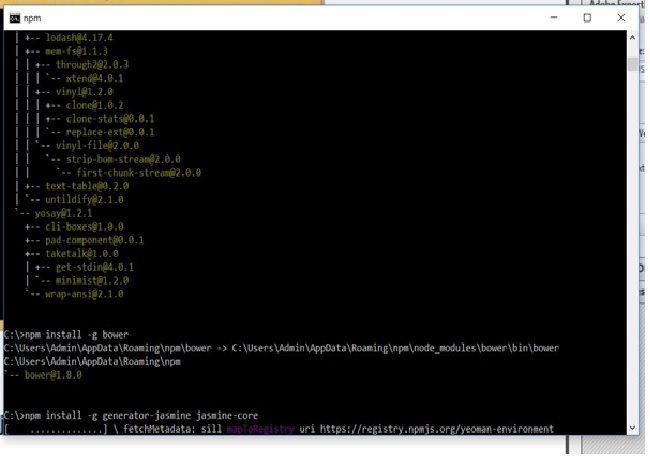Click the clone-stats@0.0.1 entry
Image resolution: width=650 pixels, height=457 pixels.
pos(110,119)
